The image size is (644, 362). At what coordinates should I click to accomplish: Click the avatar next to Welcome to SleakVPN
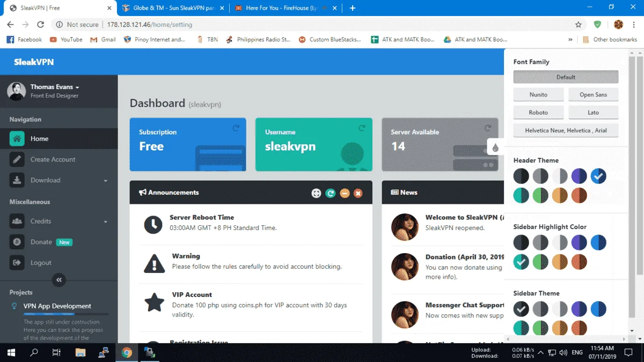[405, 227]
